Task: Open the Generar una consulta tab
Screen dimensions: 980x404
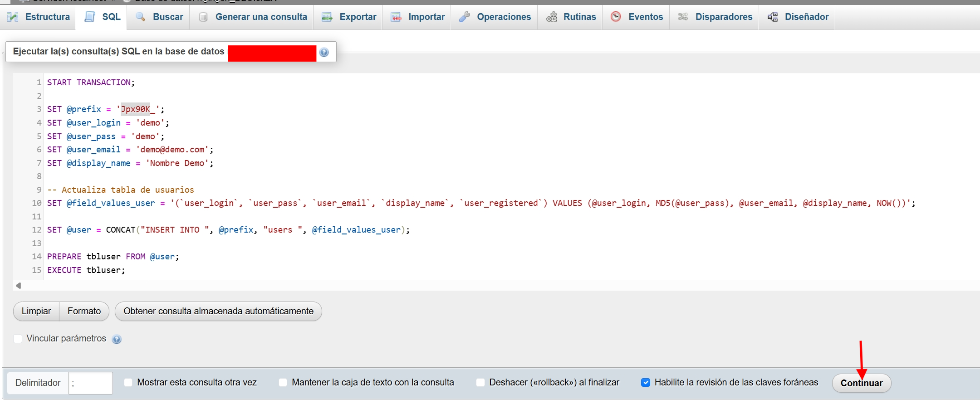Action: point(260,17)
